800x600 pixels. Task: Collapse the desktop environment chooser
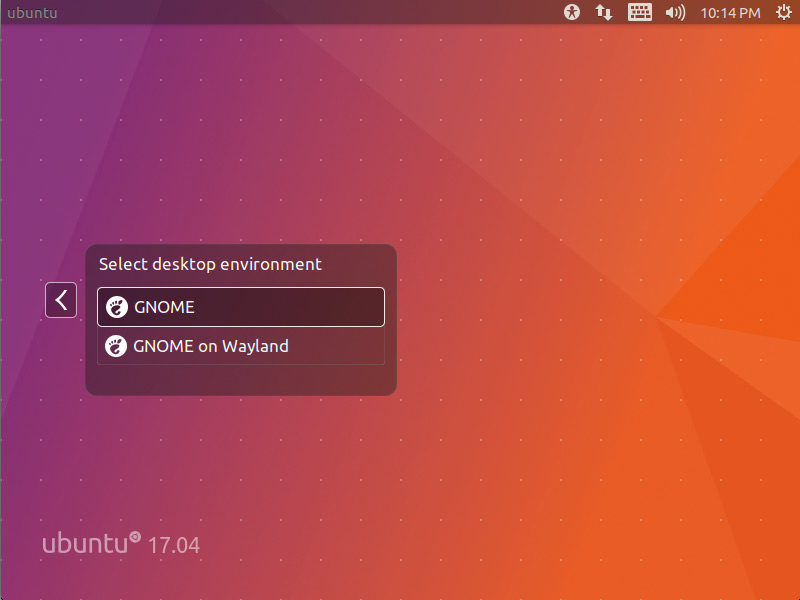[60, 300]
